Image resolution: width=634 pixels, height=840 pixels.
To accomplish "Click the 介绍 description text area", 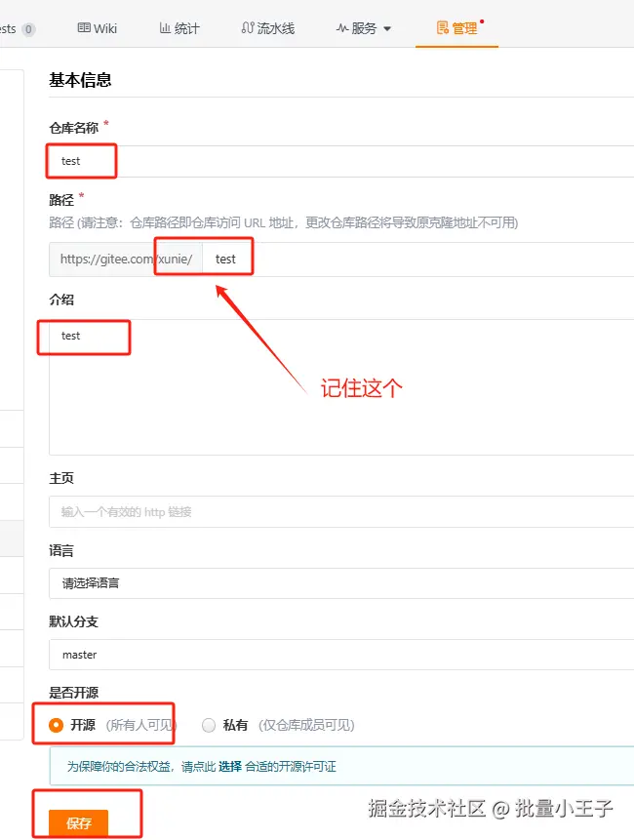I will 341,387.
